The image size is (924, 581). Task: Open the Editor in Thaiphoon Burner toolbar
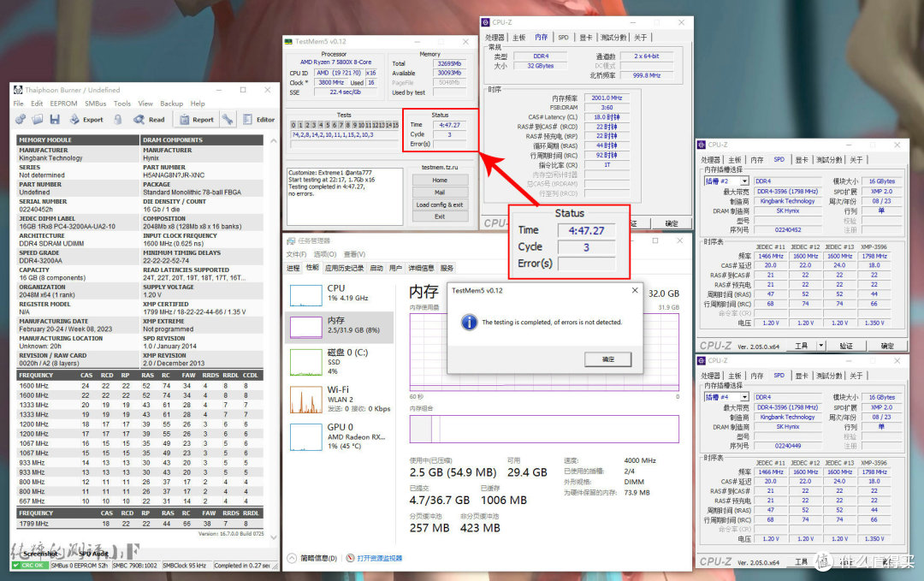258,120
